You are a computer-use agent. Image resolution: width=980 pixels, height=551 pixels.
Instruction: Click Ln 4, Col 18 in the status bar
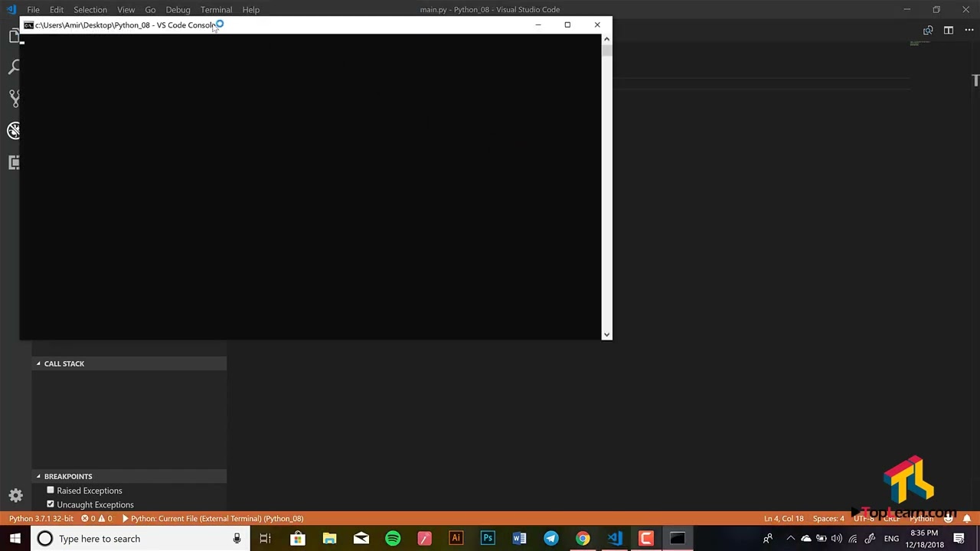click(x=784, y=519)
